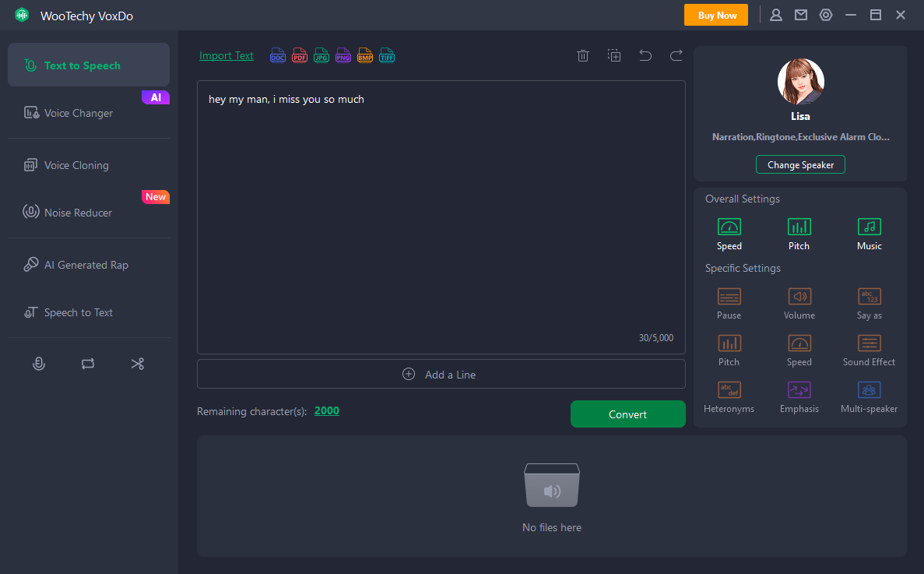
Task: Click the Add a Line bar
Action: pos(441,374)
